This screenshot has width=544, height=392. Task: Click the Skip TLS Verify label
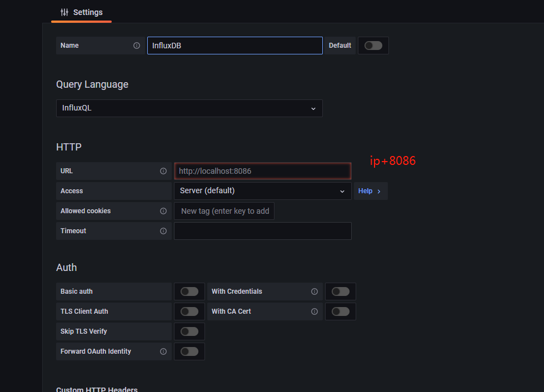click(83, 331)
